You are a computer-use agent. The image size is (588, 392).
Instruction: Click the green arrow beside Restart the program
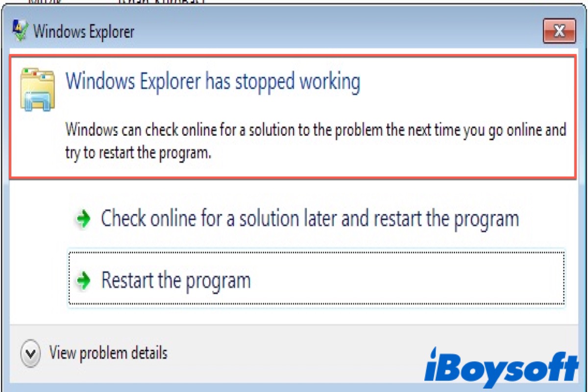84,281
